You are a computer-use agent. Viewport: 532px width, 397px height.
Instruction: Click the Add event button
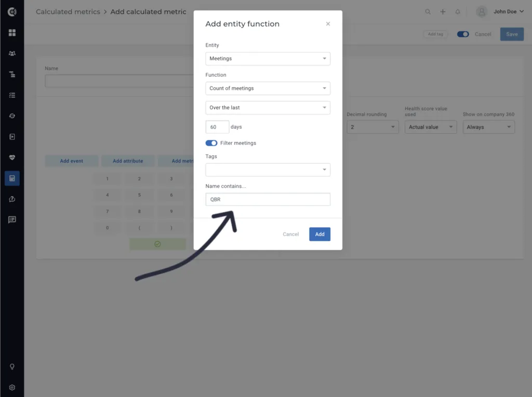point(72,161)
